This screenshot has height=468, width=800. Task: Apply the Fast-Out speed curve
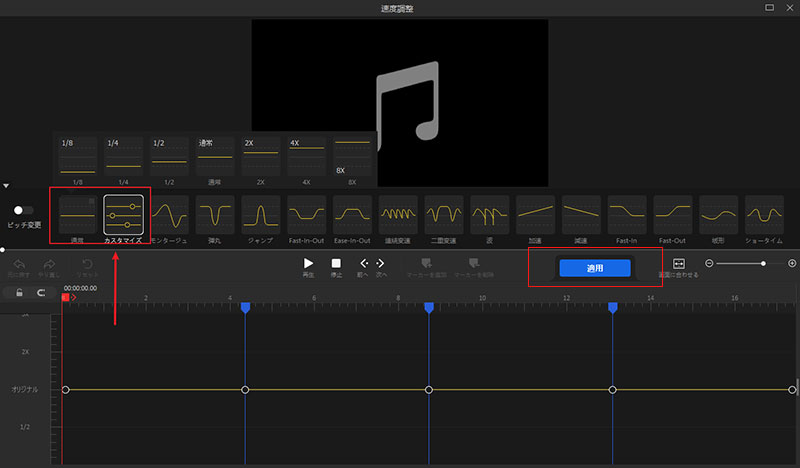672,215
